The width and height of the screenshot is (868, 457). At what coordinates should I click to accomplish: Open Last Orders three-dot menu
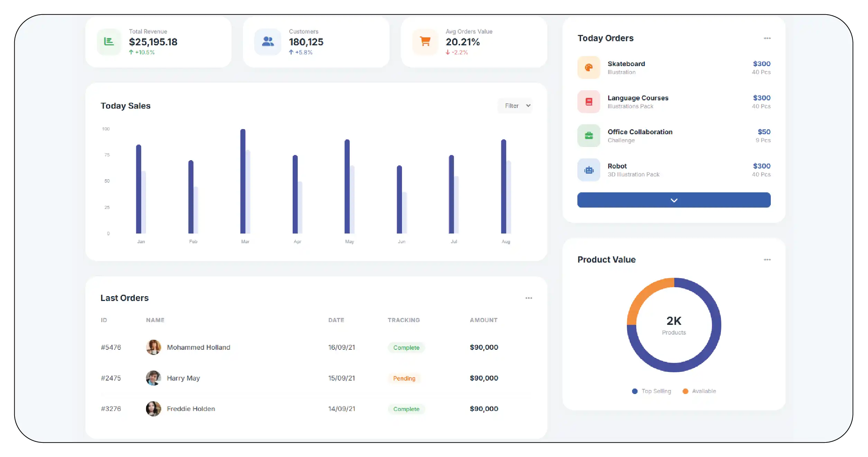(x=529, y=298)
